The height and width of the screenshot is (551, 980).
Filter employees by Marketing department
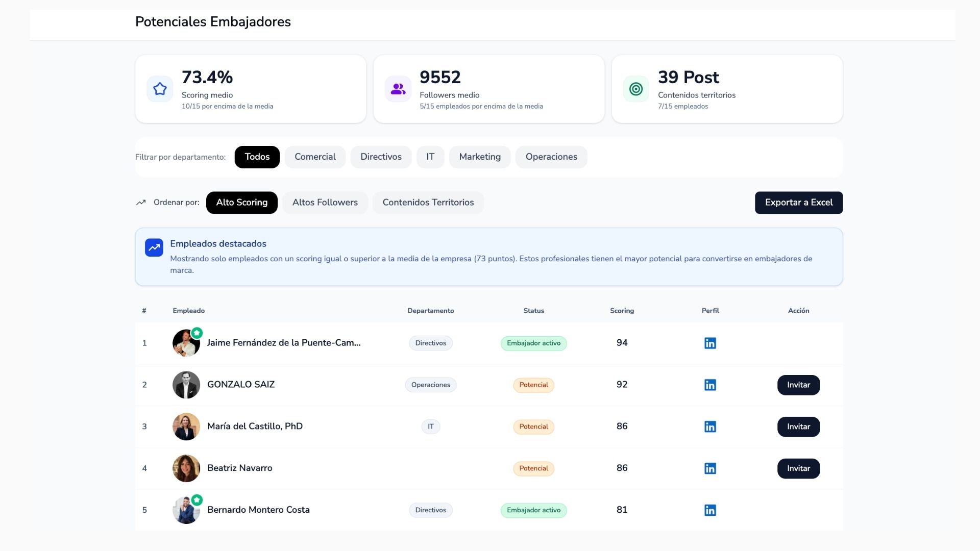tap(480, 157)
